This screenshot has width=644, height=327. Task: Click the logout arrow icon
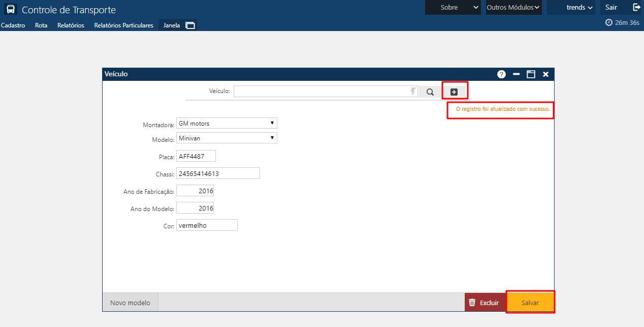point(636,7)
